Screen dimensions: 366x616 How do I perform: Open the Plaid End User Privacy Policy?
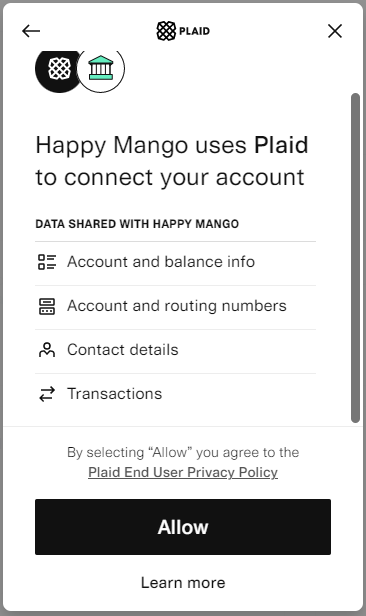[183, 472]
